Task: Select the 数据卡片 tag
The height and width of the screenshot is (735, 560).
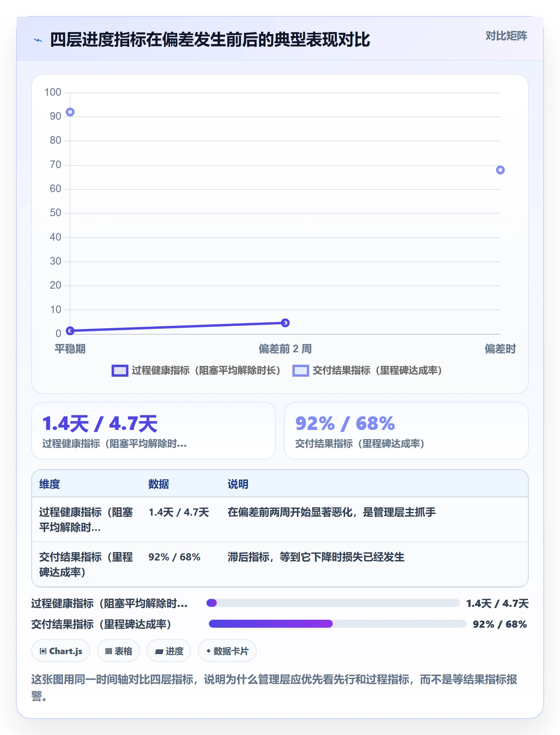Action: 227,651
